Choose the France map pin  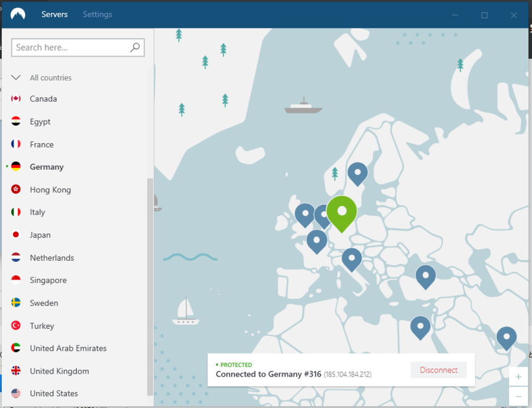(317, 242)
